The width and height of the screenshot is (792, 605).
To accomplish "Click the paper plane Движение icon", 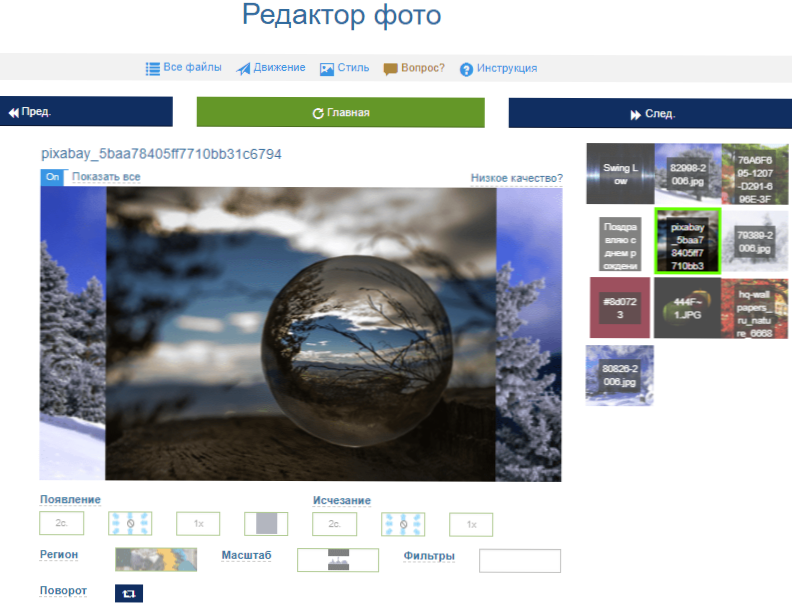I will pyautogui.click(x=243, y=69).
